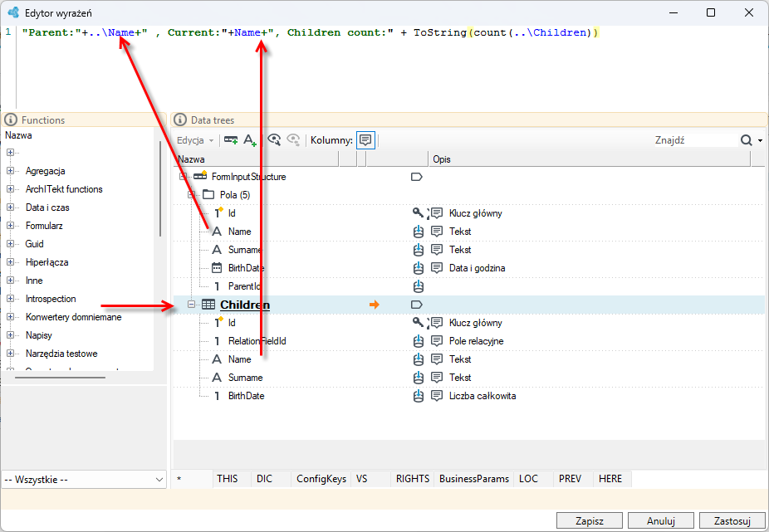
Task: Open the BusinessParams tab
Action: (473, 479)
